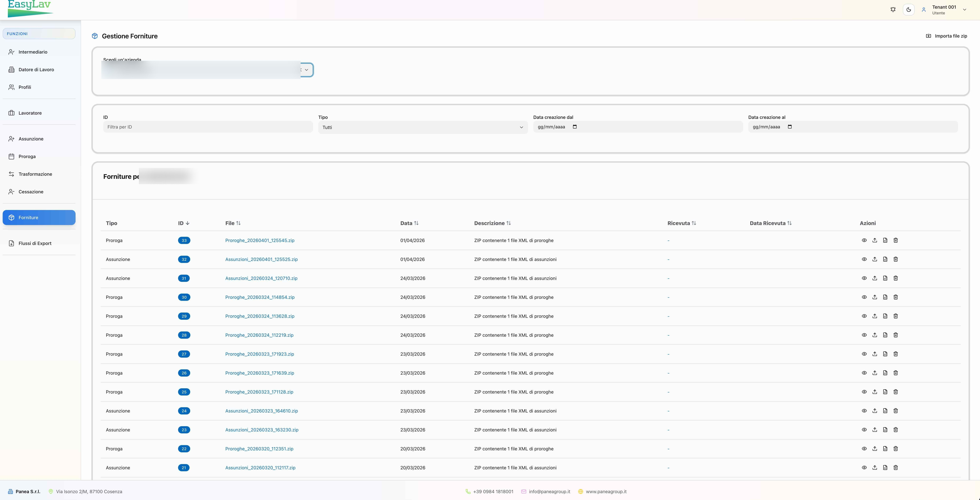Image resolution: width=980 pixels, height=500 pixels.
Task: View details of fornitura ID 30
Action: coord(864,297)
